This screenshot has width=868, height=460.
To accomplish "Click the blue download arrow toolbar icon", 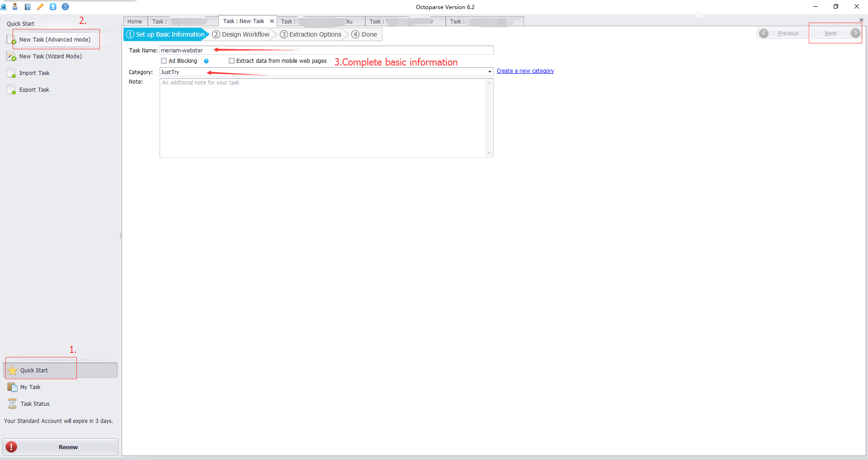I will [x=53, y=7].
